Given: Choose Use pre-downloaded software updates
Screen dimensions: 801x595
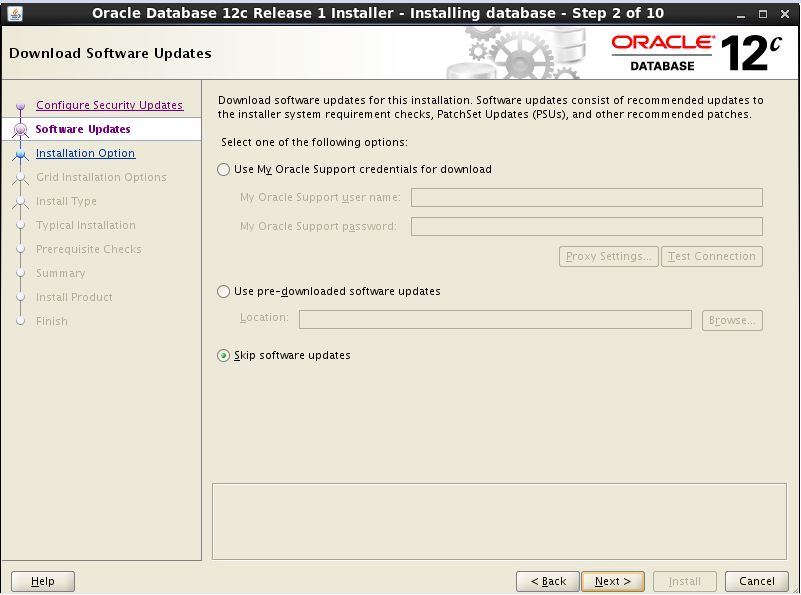Looking at the screenshot, I should point(223,291).
